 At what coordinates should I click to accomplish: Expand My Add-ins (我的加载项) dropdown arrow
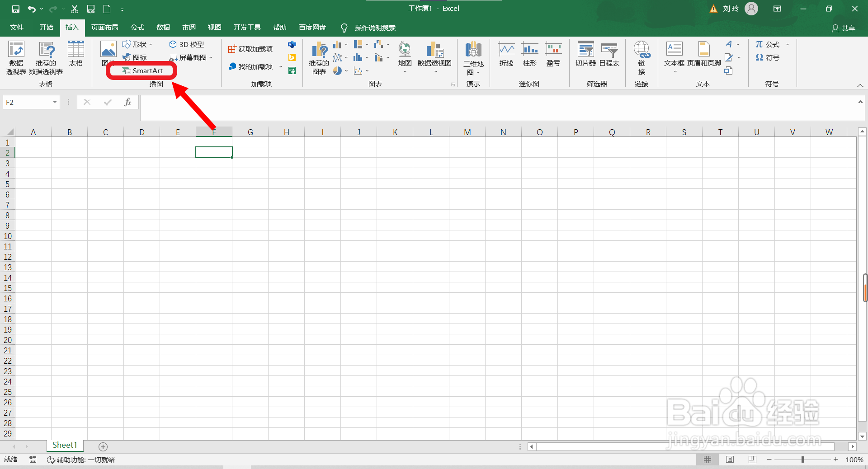[x=280, y=66]
